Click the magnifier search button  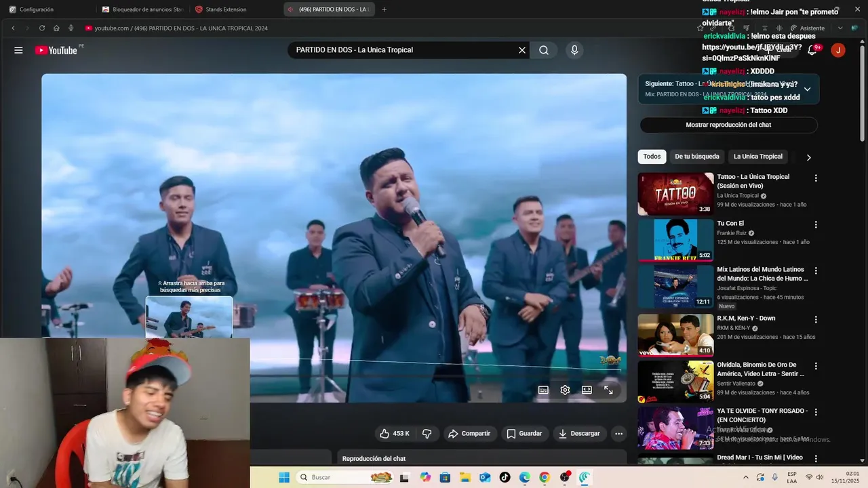pyautogui.click(x=544, y=50)
